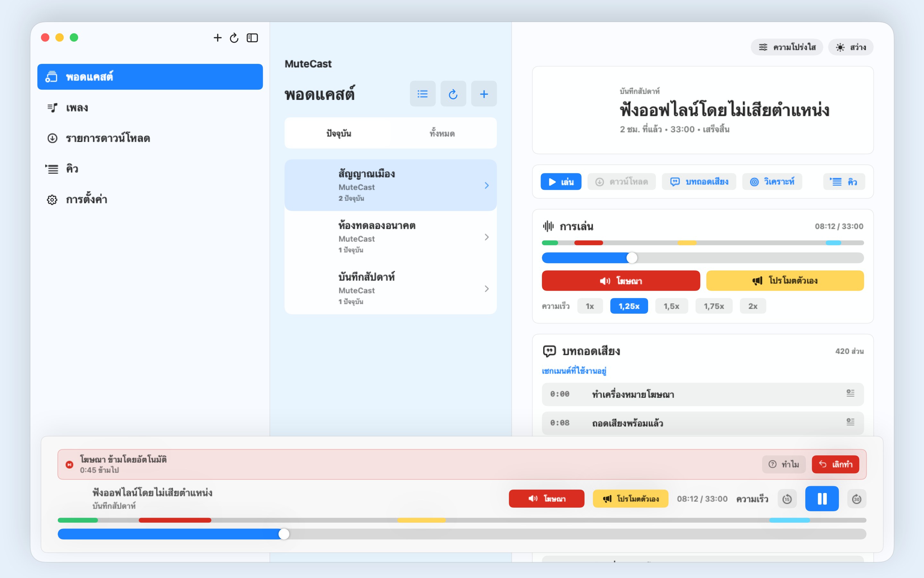The width and height of the screenshot is (924, 578).
Task: Click the ทำไม button in the ad banner
Action: click(783, 464)
